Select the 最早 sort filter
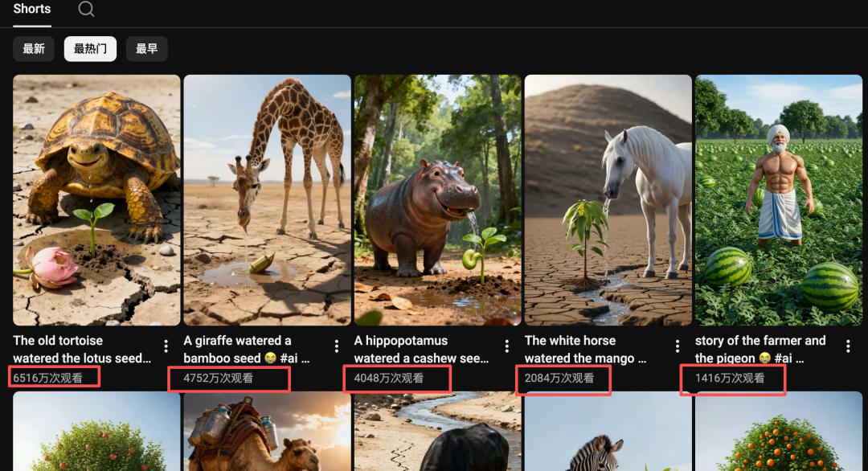Screen dimensions: 868x471 (146, 49)
